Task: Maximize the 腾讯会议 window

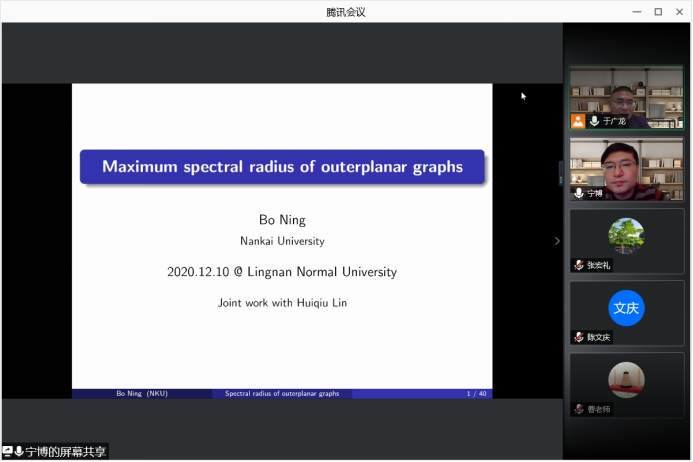Action: pyautogui.click(x=658, y=11)
